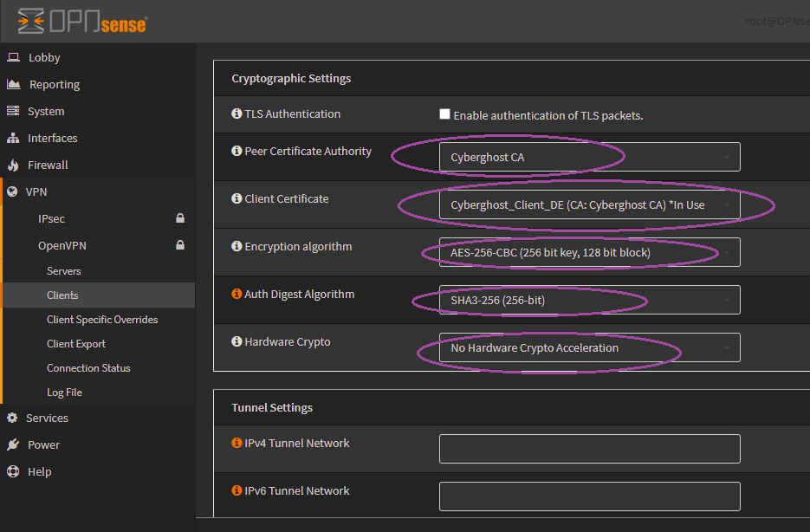Open the Client Certificate dropdown
The image size is (810, 532).
coord(589,204)
